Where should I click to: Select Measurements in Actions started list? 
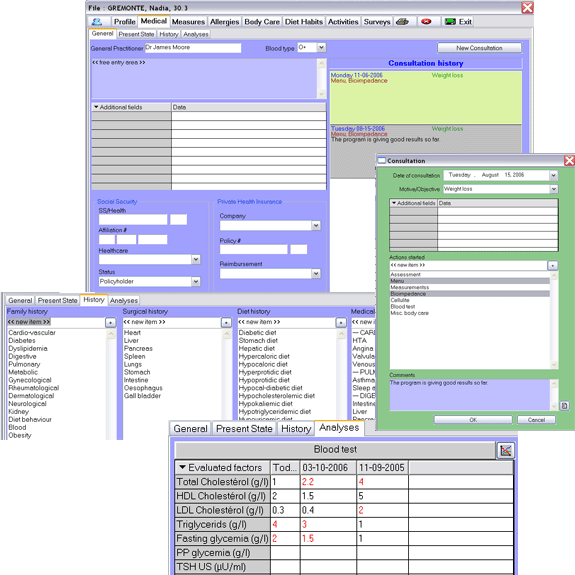(x=409, y=287)
